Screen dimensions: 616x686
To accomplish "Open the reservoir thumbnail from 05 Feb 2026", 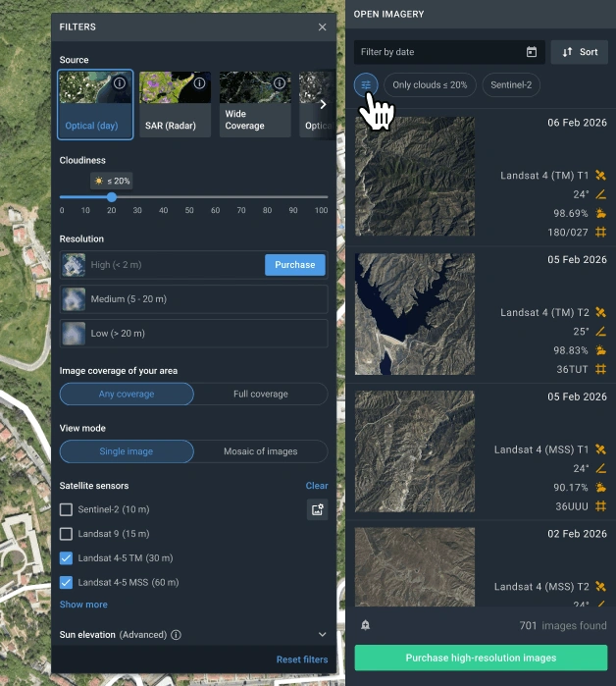I will pyautogui.click(x=415, y=314).
